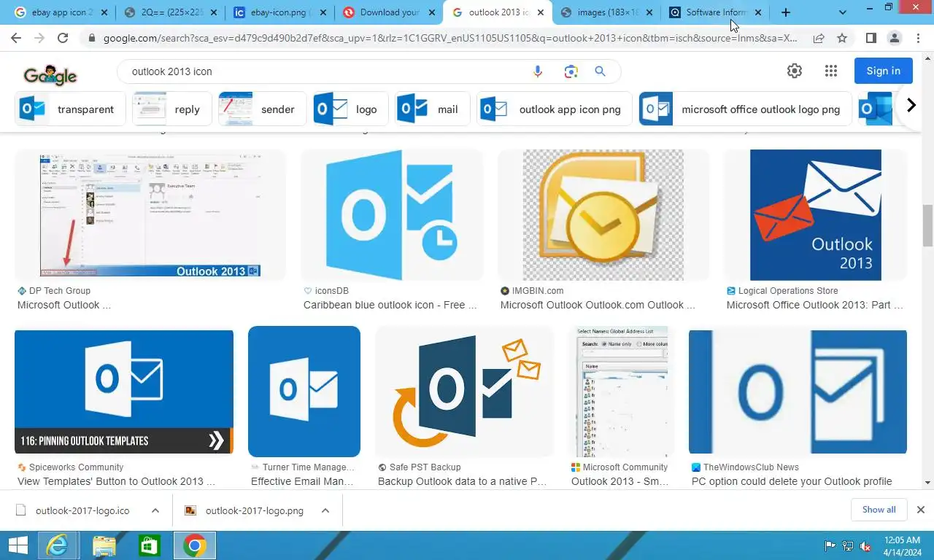The image size is (934, 560).
Task: Open the Chrome profile icon
Action: click(894, 38)
